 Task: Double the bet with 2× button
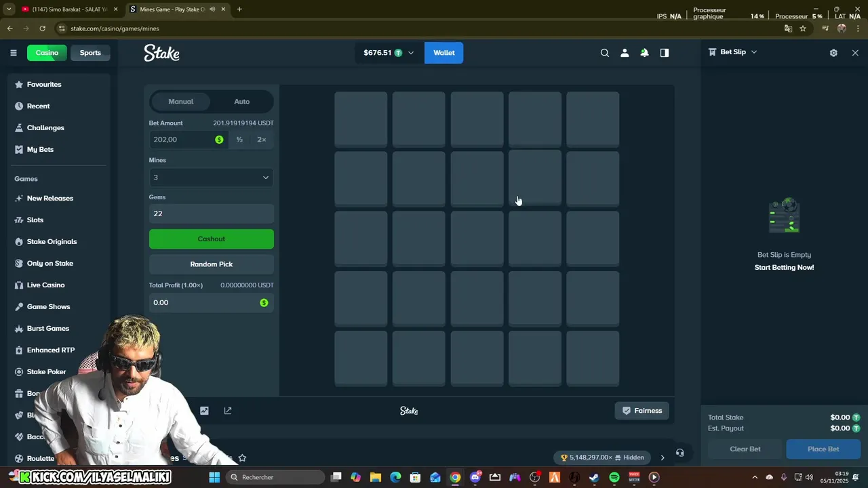(x=262, y=140)
